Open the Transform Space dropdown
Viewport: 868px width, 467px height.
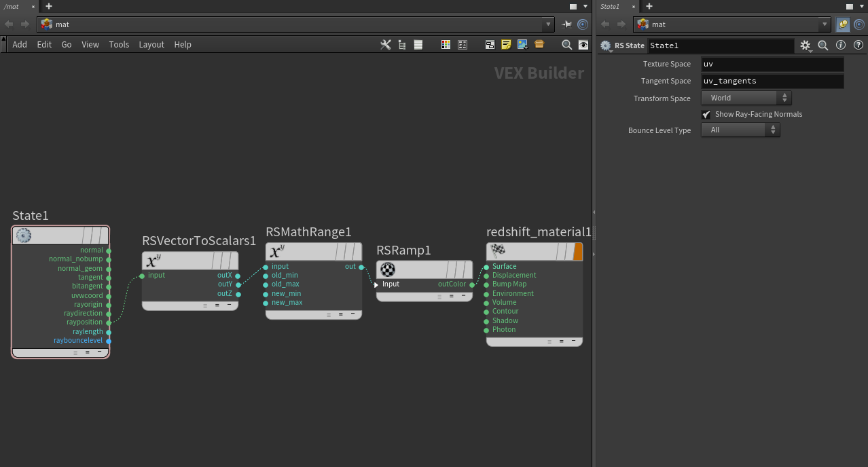pos(746,98)
